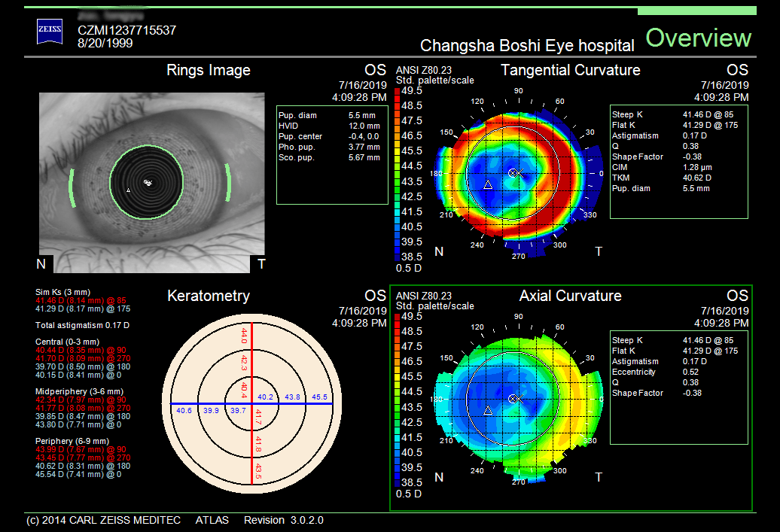This screenshot has height=532, width=780.
Task: Pick the 44.5 yellow-green swatch in axial scale
Action: pyautogui.click(x=397, y=392)
